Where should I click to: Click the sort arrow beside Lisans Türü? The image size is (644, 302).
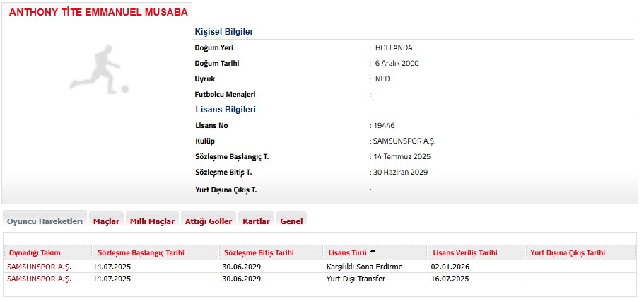[373, 251]
